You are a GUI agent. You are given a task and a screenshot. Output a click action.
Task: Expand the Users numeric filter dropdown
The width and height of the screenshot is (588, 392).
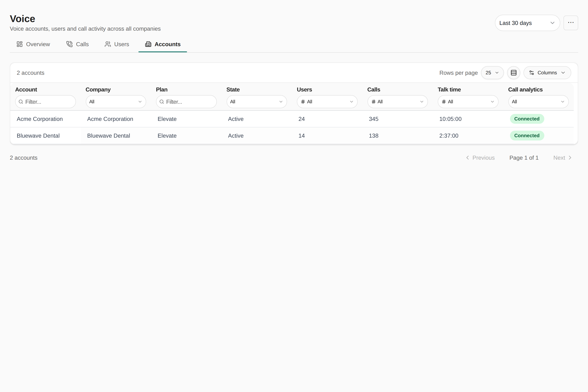pyautogui.click(x=327, y=102)
